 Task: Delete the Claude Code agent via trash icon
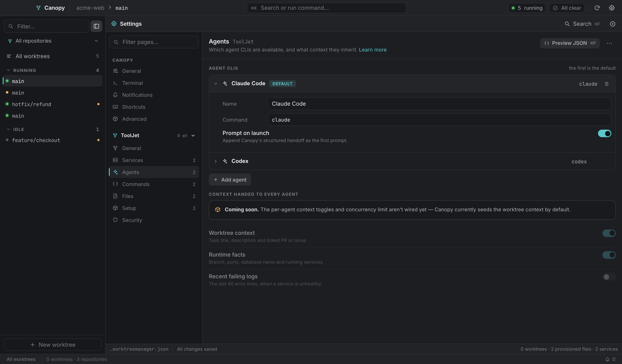(x=606, y=84)
